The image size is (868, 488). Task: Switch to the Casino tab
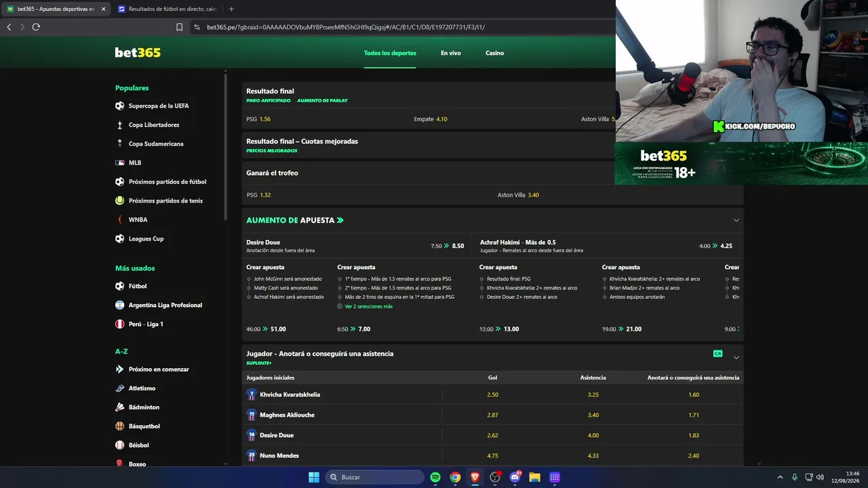(x=494, y=53)
